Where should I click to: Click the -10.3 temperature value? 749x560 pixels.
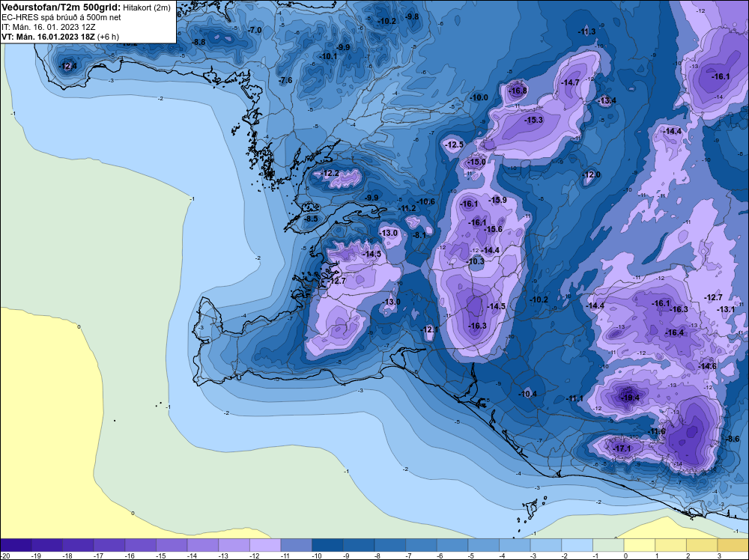coord(476,261)
